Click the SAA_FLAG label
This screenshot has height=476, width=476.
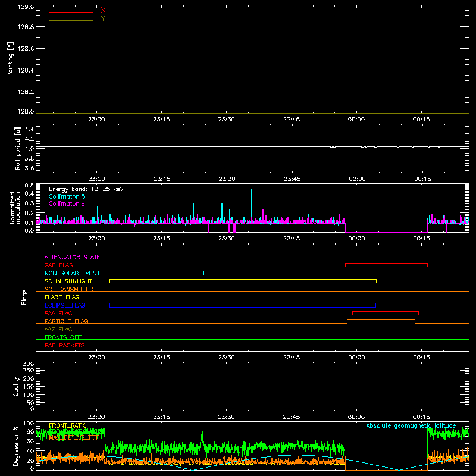[58, 314]
